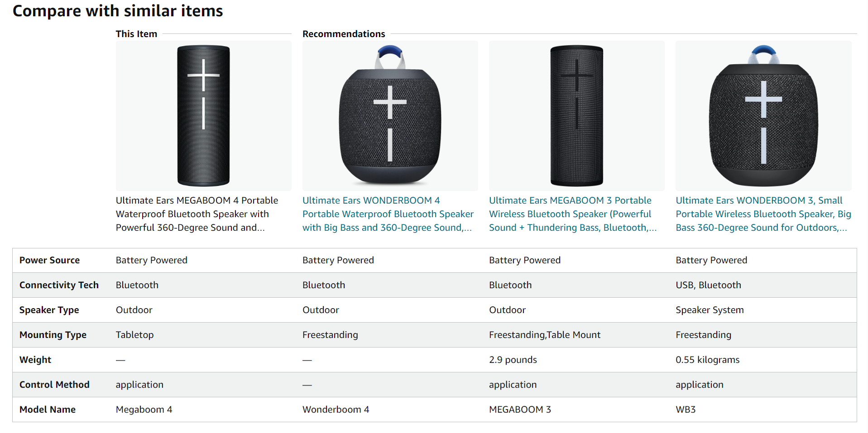Open the Ultimate Ears WONDERBOOM 4 title link
This screenshot has height=433, width=868.
coord(388,214)
